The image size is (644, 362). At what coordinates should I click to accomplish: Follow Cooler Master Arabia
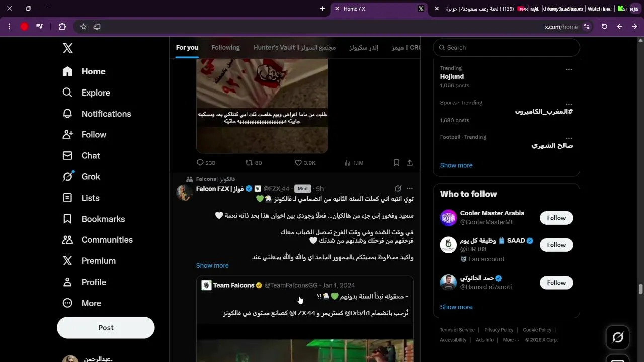[x=556, y=218]
